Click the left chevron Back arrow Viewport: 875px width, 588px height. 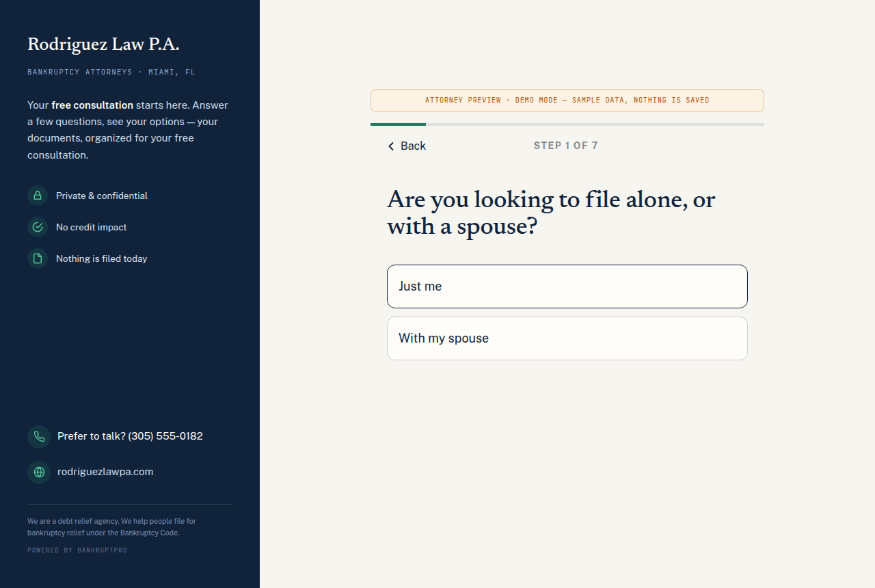(391, 146)
